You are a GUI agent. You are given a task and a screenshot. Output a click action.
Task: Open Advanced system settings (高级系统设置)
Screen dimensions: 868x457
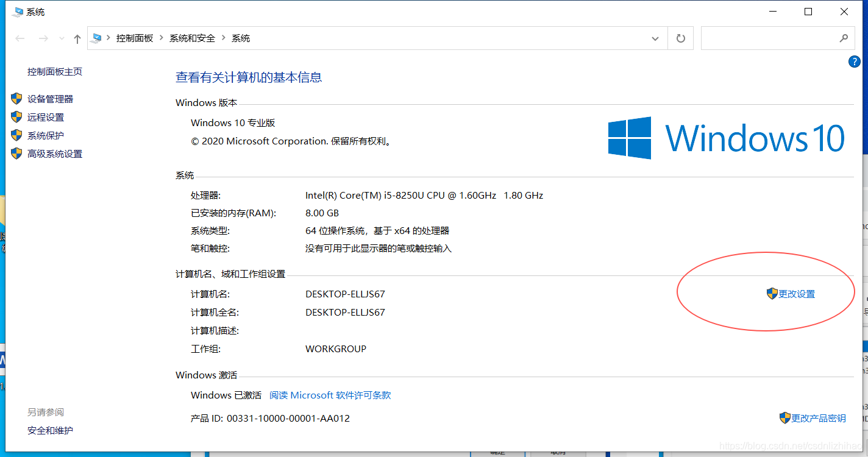click(55, 154)
